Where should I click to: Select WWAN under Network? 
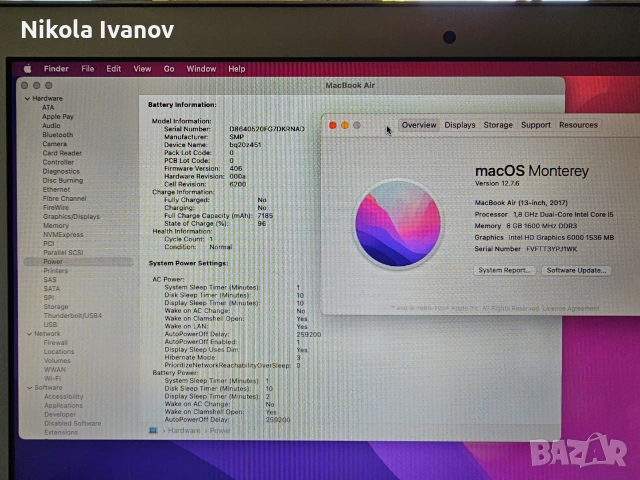pos(55,370)
